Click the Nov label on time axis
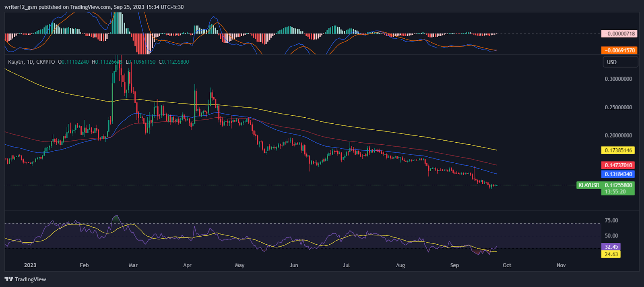The image size is (644, 287). (x=561, y=265)
